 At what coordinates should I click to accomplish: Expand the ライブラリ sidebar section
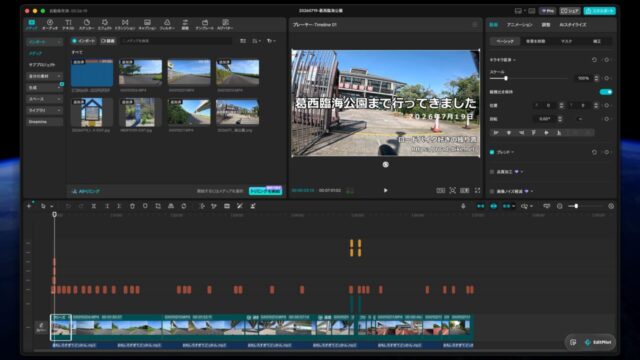[x=44, y=111]
